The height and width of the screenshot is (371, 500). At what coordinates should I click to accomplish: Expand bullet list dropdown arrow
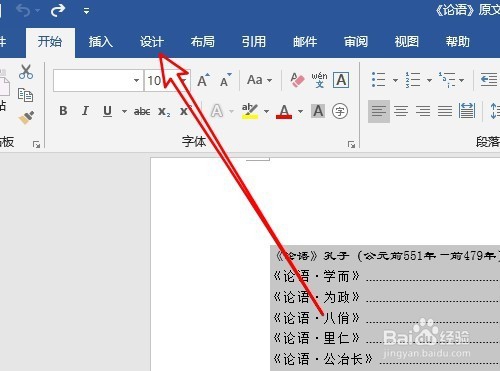395,80
